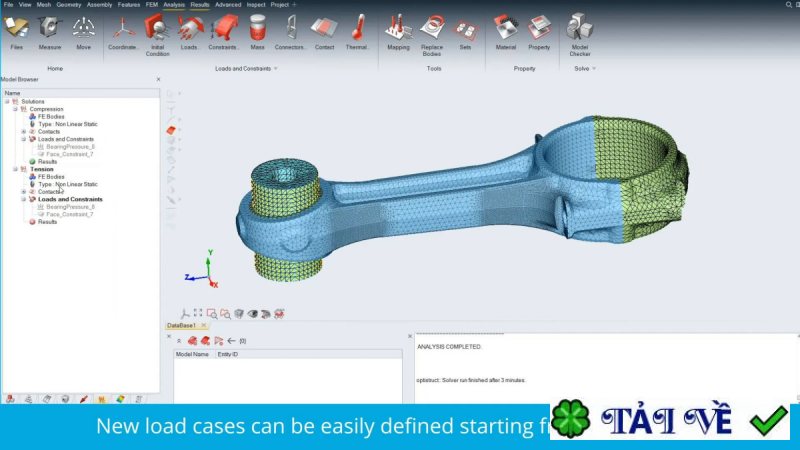Screen dimensions: 800x450
Task: Select the DataBase1 tab
Action: point(181,326)
